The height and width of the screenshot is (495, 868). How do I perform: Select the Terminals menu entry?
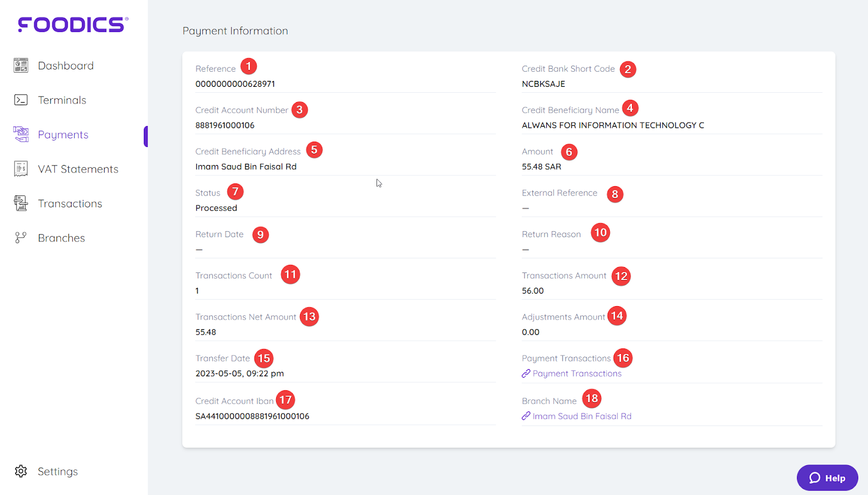tap(62, 100)
